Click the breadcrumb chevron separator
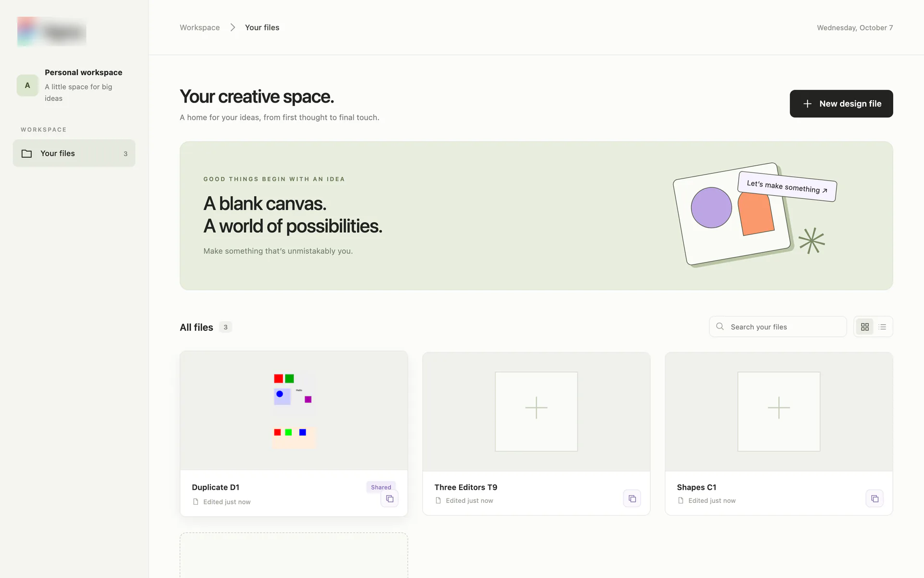Image resolution: width=924 pixels, height=578 pixels. tap(232, 27)
